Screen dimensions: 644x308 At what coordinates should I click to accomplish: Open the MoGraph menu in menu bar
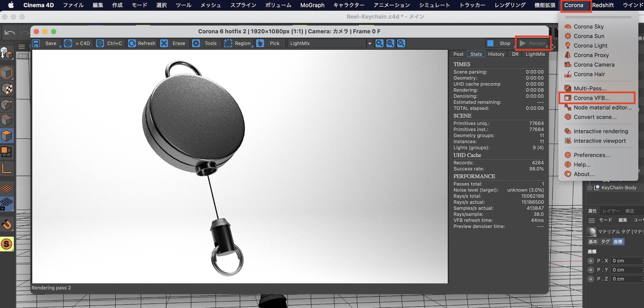click(x=312, y=5)
